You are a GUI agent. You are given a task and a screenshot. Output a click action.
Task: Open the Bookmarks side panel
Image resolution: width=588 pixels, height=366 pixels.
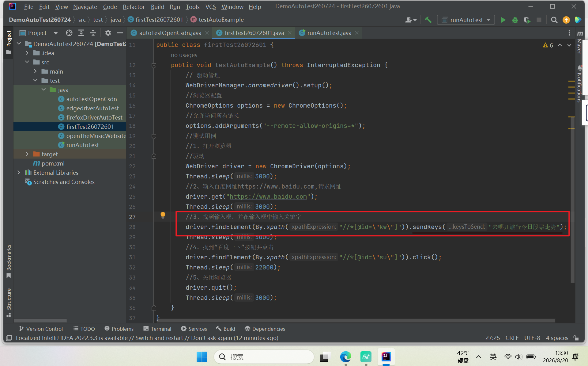click(9, 261)
